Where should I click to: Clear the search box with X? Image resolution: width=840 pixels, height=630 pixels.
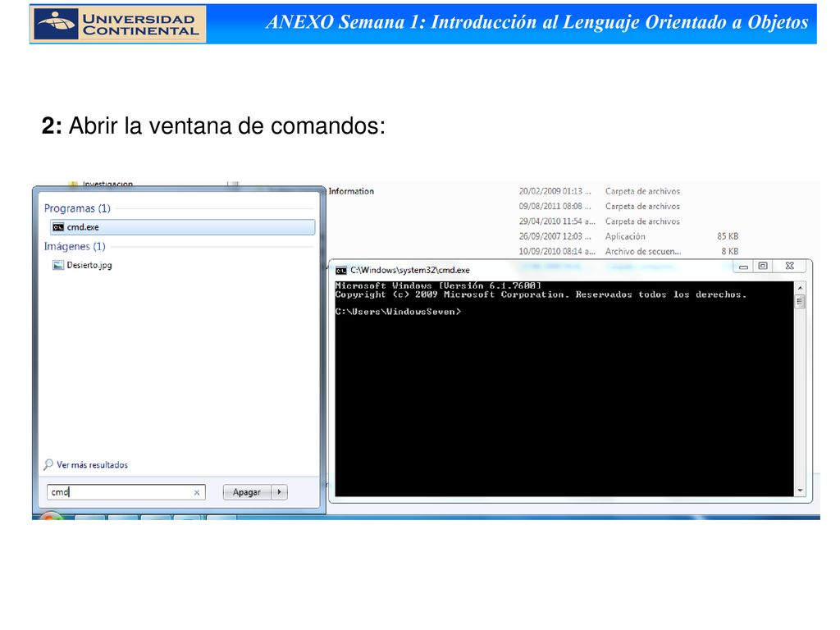click(x=197, y=492)
